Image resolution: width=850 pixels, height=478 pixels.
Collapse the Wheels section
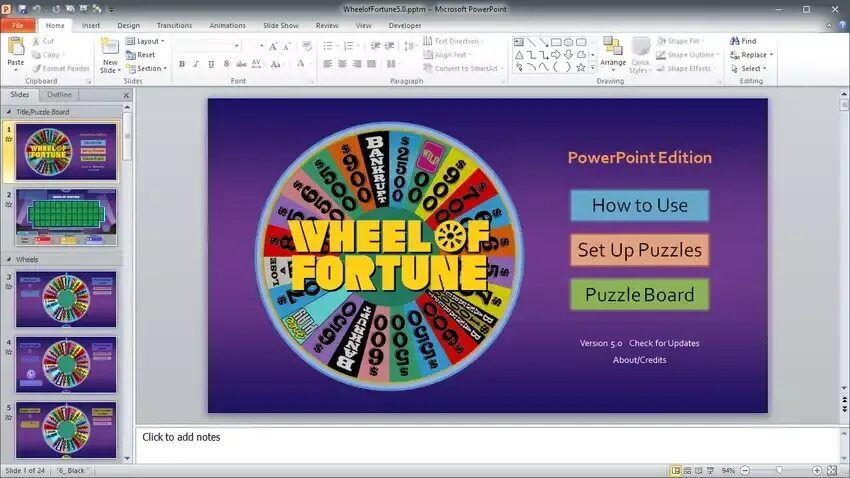(9, 260)
